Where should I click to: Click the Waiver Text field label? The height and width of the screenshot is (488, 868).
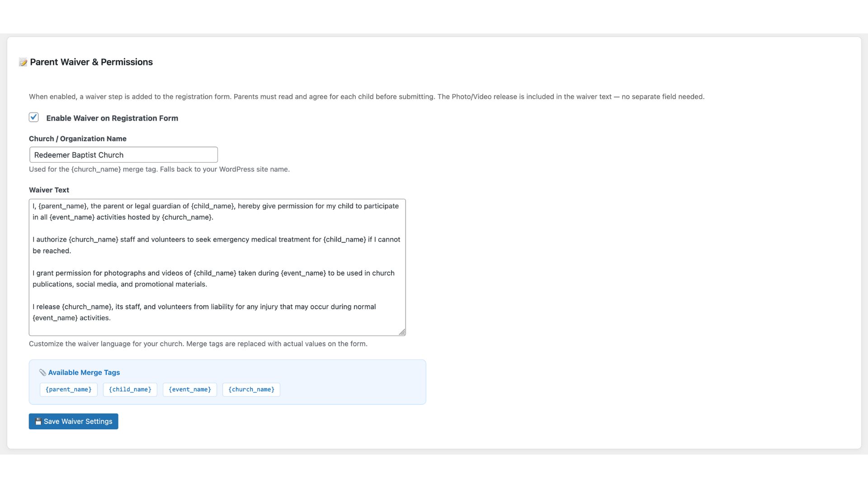49,190
